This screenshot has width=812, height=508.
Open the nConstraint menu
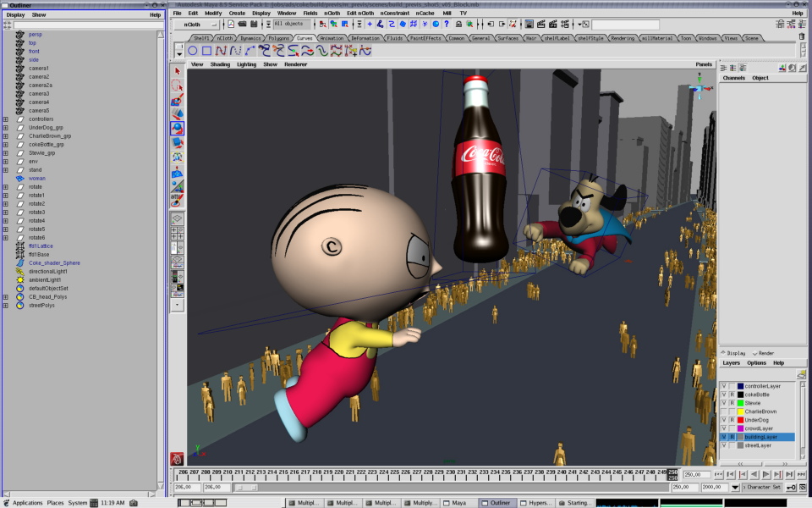(395, 13)
